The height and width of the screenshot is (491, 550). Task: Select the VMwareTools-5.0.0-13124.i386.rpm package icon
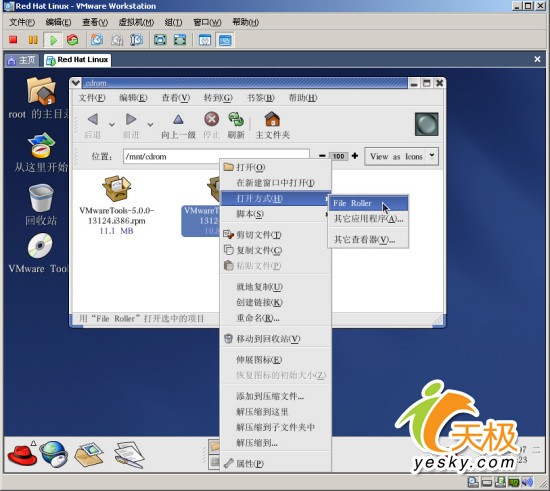(x=117, y=188)
